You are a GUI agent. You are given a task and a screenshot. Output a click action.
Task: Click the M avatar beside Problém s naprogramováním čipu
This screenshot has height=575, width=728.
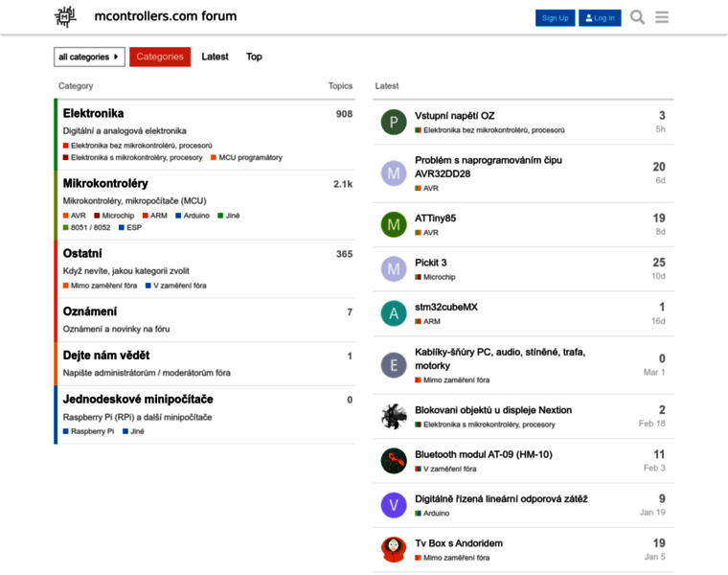(x=394, y=173)
